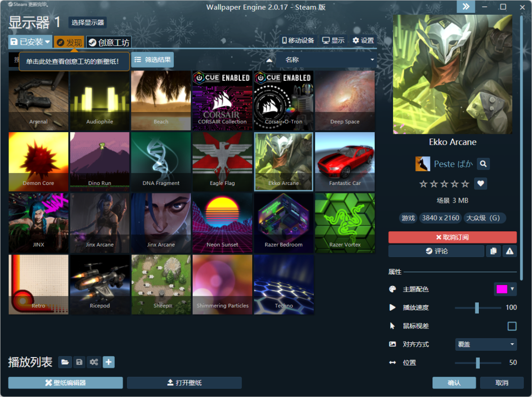Open the 移动设备 menu
Viewport: 532px width, 397px height.
pyautogui.click(x=298, y=40)
